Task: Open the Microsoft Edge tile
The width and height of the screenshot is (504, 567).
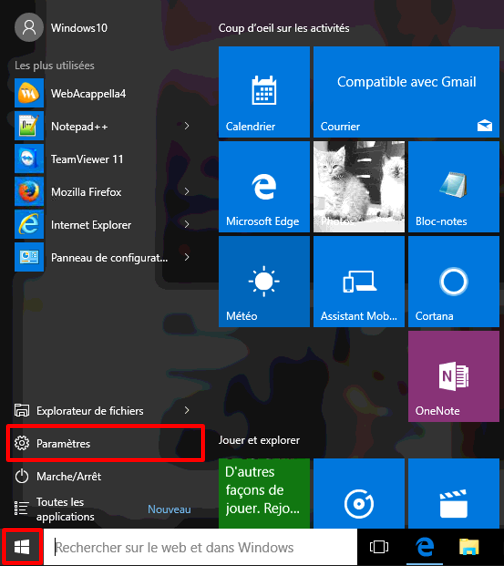Action: 264,187
